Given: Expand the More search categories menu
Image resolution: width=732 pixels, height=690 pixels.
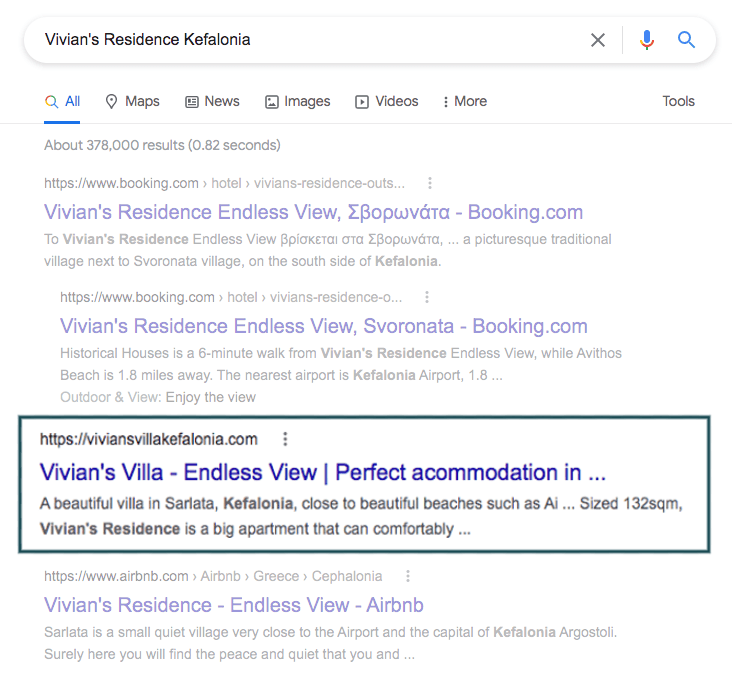Looking at the screenshot, I should pos(465,101).
